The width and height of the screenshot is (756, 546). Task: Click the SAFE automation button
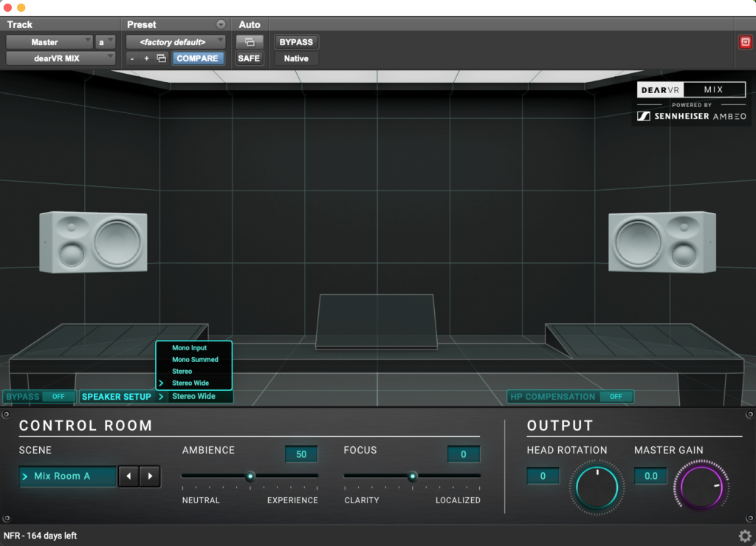249,58
